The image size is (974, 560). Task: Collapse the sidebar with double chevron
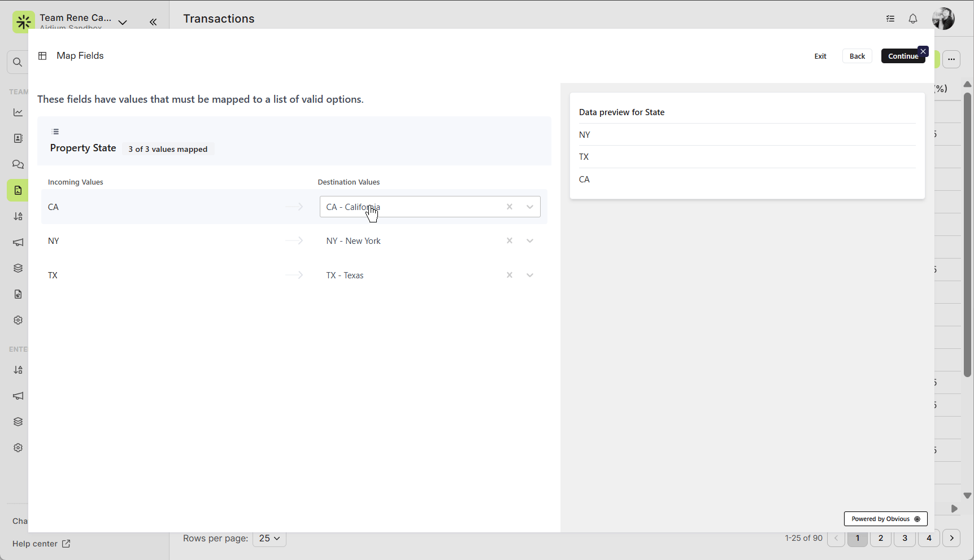(x=153, y=22)
